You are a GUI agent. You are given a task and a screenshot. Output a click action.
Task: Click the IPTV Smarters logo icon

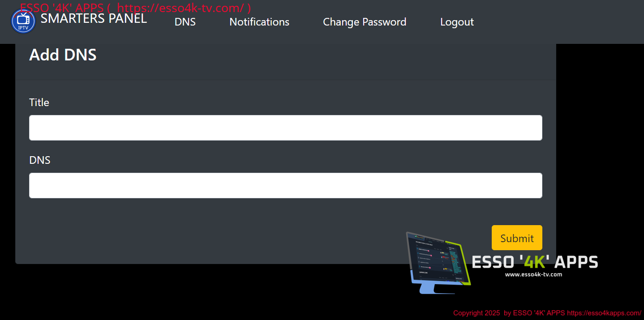[x=23, y=21]
